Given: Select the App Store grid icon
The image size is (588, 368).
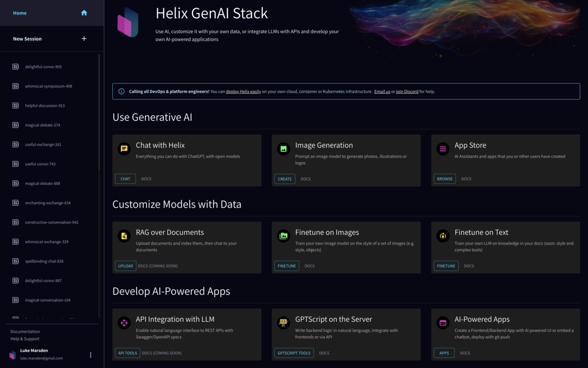Looking at the screenshot, I should [x=443, y=148].
